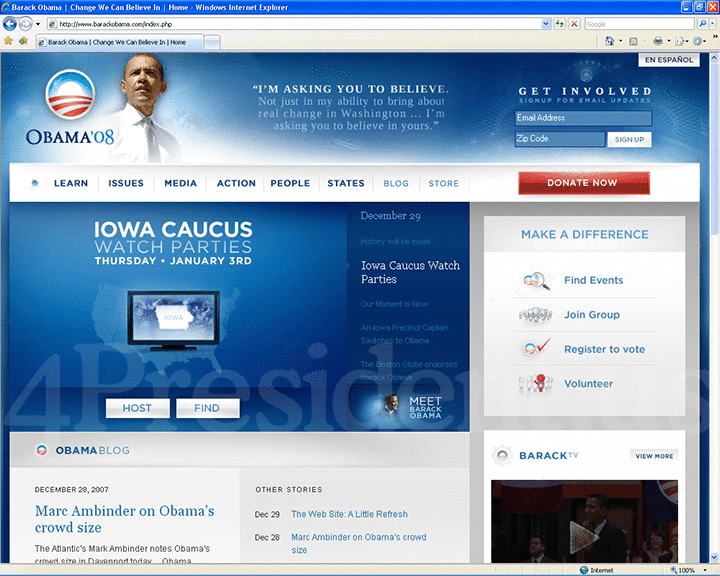Open the zoom level 100% dropdown
The image size is (720, 576).
pos(705,570)
